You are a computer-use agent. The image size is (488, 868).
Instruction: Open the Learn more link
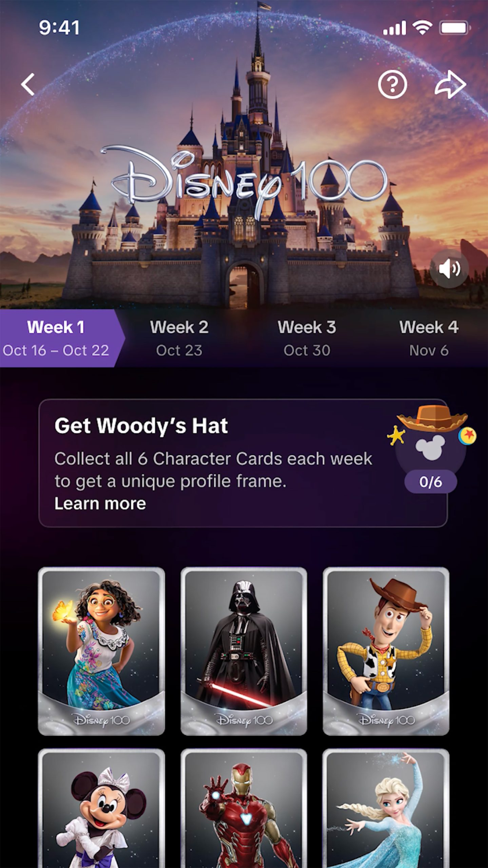(100, 504)
